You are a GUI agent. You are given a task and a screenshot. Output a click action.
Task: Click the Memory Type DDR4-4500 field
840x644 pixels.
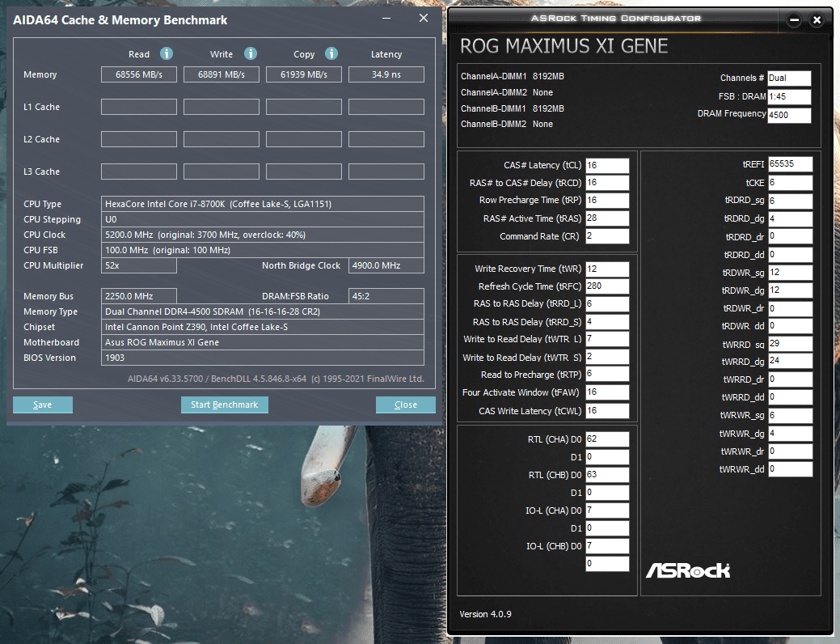263,311
